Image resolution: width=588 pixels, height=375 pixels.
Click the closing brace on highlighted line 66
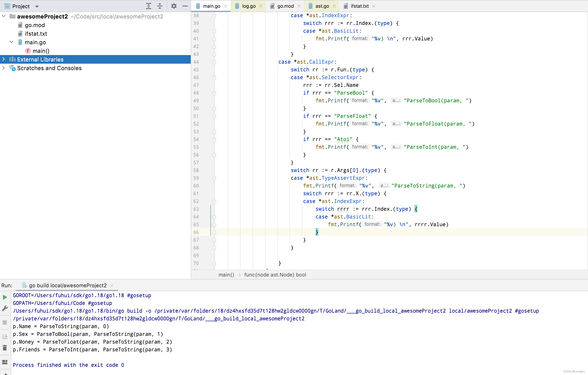point(317,232)
